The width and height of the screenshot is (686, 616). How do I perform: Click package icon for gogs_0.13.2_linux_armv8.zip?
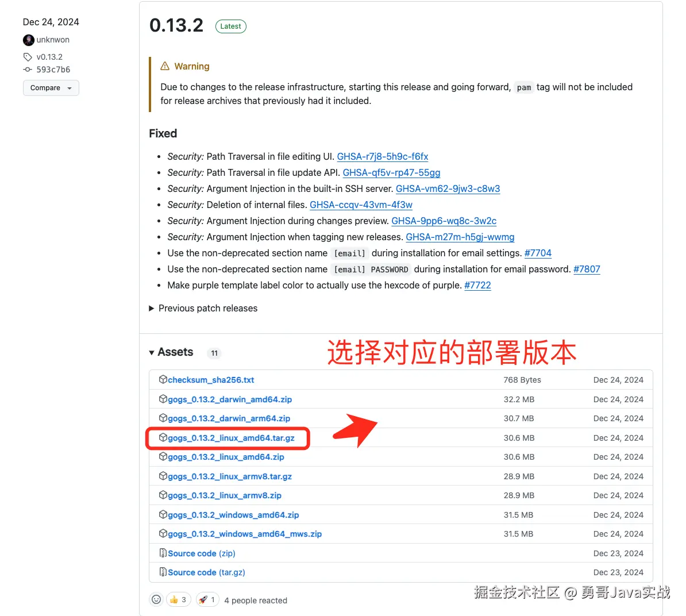(163, 495)
